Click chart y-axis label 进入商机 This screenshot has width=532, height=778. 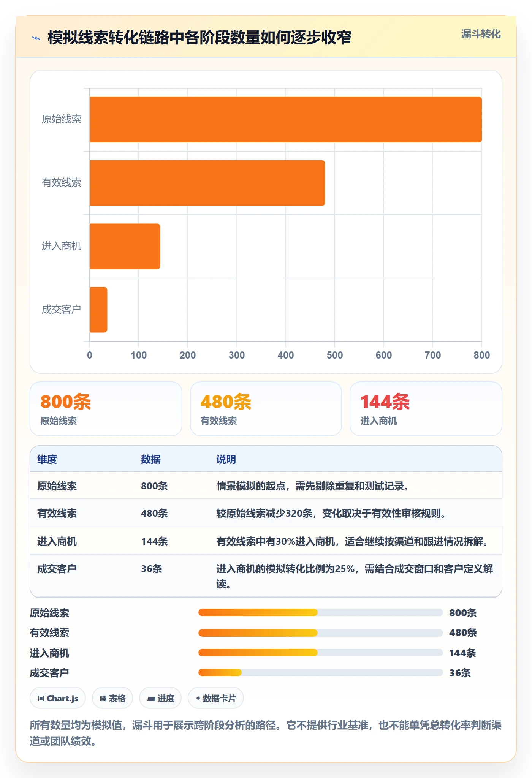[x=61, y=246]
